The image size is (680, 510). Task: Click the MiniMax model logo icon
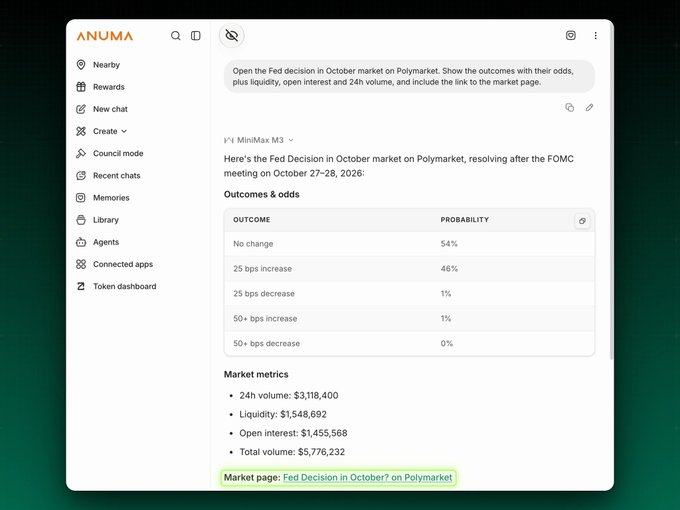(229, 140)
